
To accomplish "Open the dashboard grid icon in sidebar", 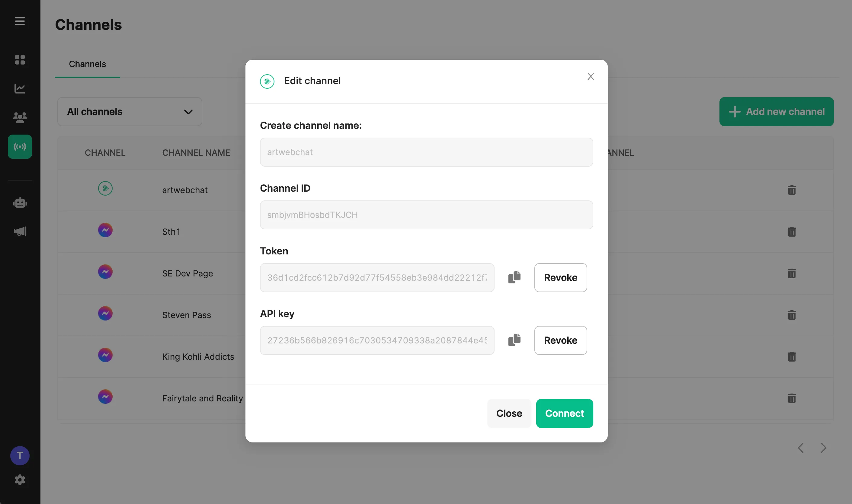I will (20, 60).
